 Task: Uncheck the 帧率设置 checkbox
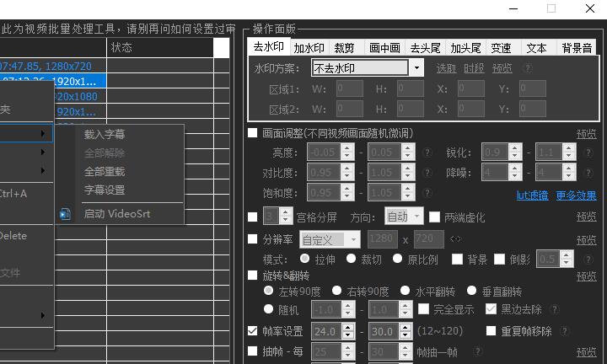click(x=253, y=331)
